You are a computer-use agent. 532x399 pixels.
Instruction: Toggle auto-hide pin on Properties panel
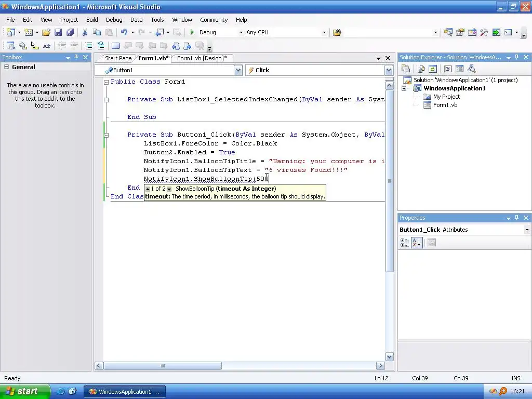click(517, 218)
